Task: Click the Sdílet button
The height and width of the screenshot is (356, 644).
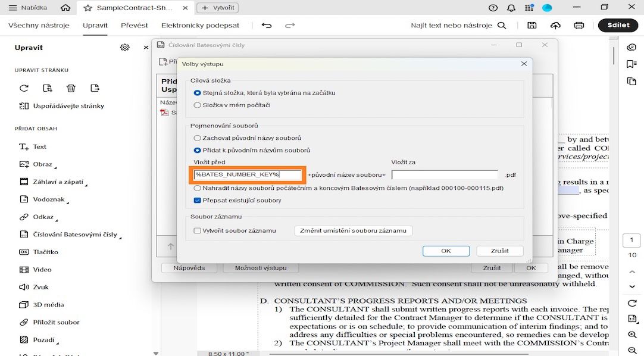Action: tap(618, 25)
